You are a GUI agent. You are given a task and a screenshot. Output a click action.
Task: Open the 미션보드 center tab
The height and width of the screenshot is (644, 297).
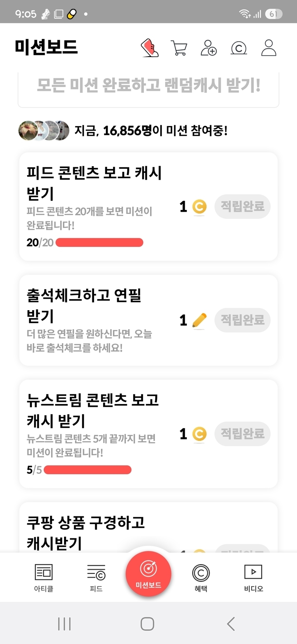[x=148, y=574]
